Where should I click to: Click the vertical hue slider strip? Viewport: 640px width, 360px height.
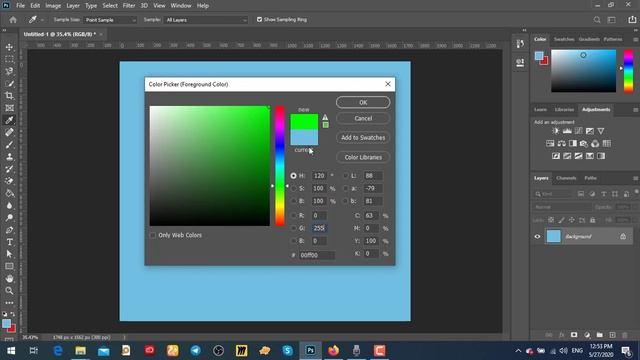pyautogui.click(x=280, y=166)
